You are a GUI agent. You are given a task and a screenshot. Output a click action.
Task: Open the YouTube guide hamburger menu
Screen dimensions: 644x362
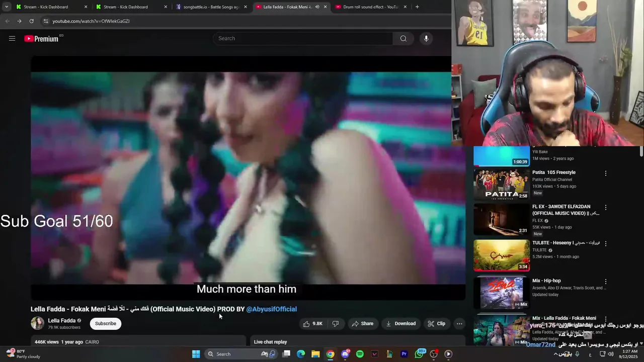point(12,38)
